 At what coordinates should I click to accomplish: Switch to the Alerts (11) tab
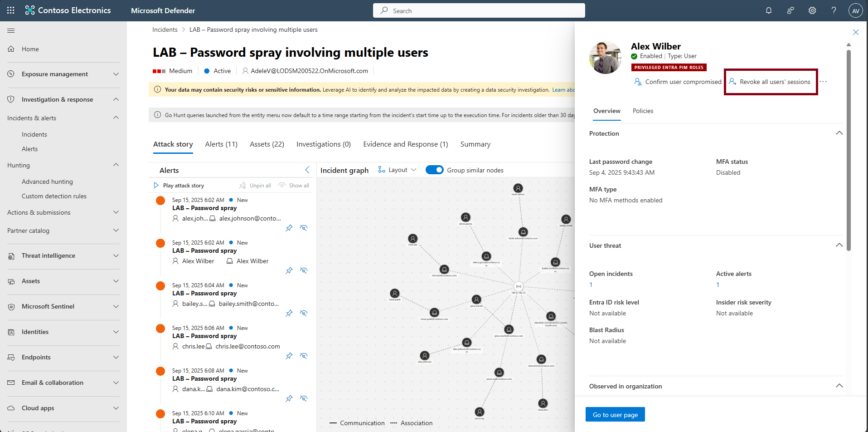pos(221,144)
